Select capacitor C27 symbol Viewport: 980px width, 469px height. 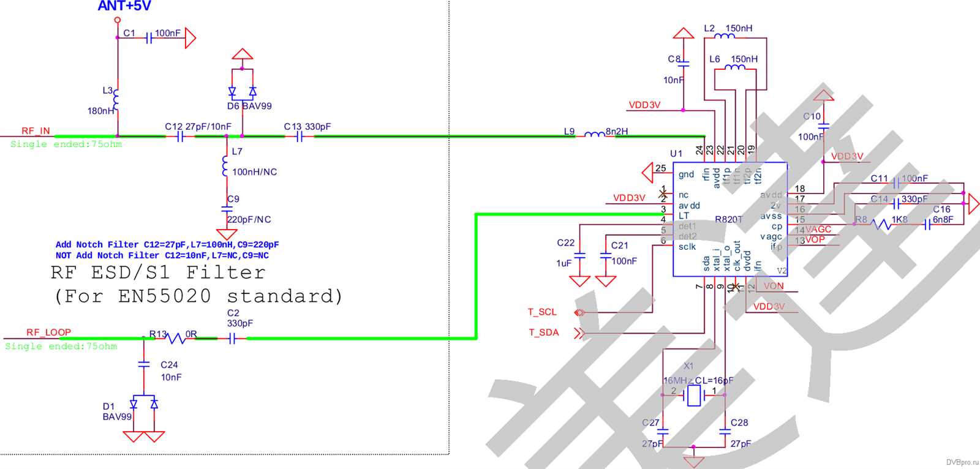[x=663, y=432]
